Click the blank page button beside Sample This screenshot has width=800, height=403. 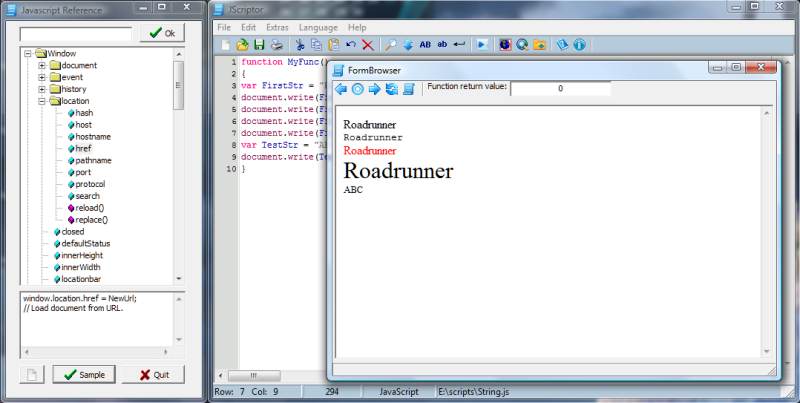(32, 375)
